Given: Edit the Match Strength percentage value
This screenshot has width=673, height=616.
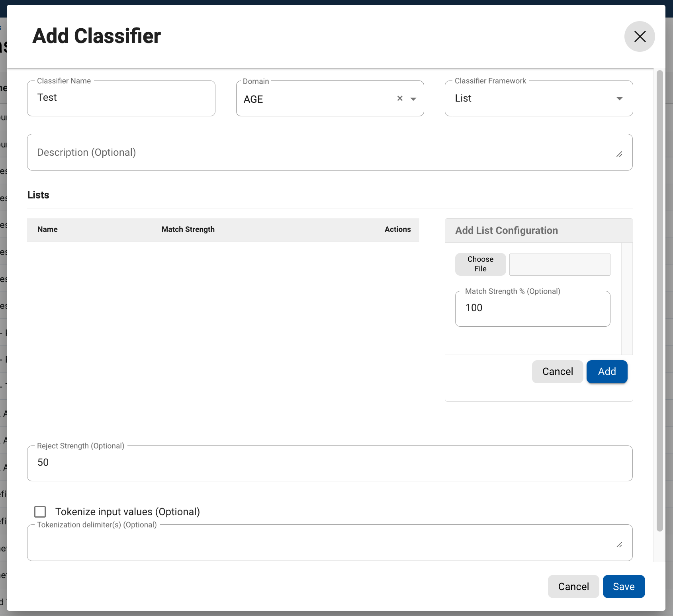Looking at the screenshot, I should coord(532,308).
